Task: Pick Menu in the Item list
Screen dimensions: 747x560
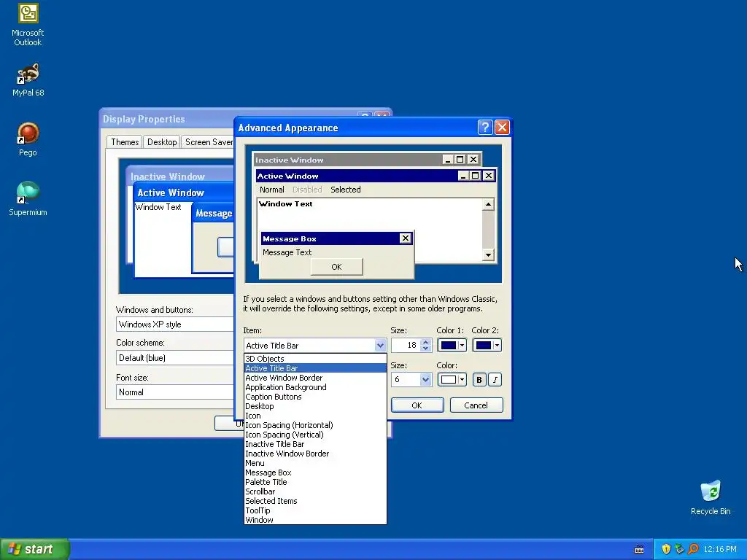Action: (x=315, y=463)
